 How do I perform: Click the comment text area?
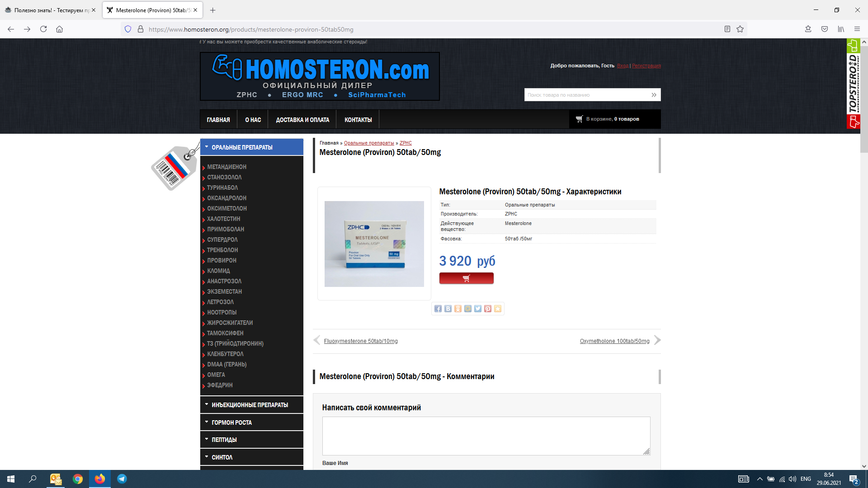(x=486, y=436)
